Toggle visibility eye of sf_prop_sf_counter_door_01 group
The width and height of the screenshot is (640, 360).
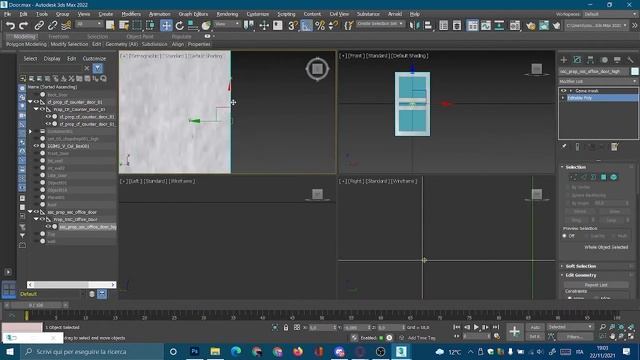pos(36,102)
